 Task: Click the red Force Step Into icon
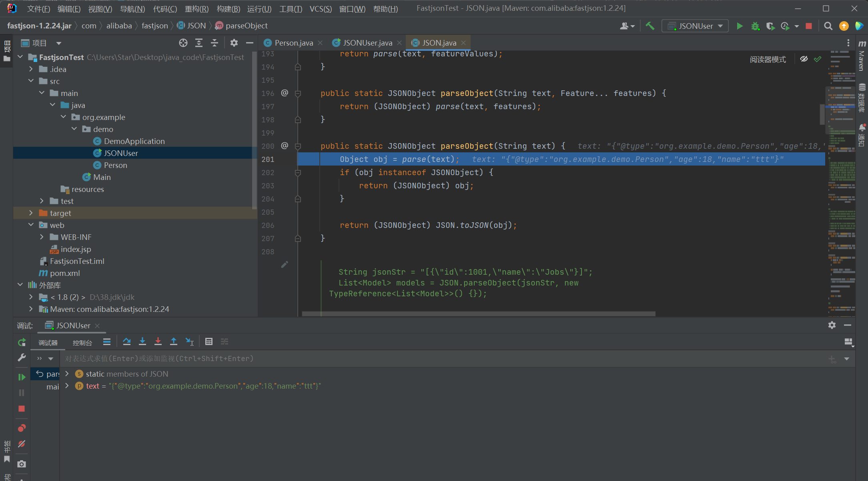[x=158, y=341]
